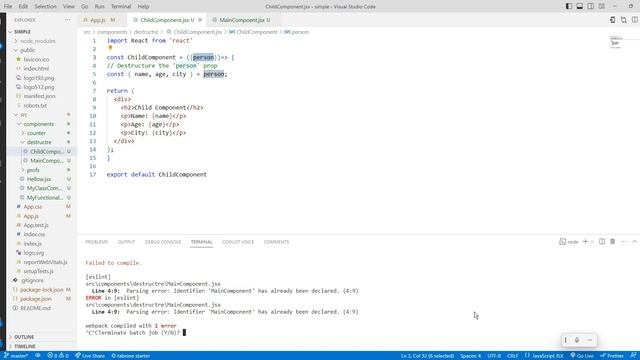Open the Selection menu
Image resolution: width=640 pixels, height=360 pixels.
click(x=45, y=7)
